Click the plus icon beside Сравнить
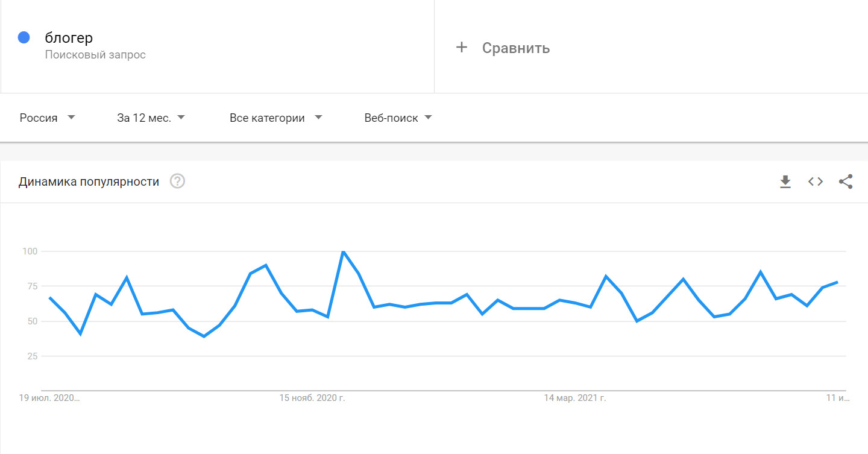The height and width of the screenshot is (454, 868). (x=462, y=48)
